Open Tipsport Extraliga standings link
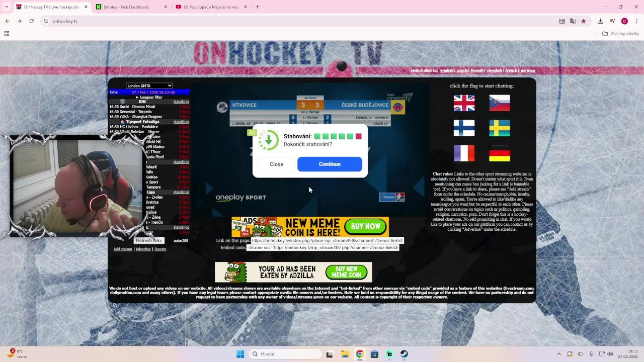This screenshot has height=362, width=644. 181,122
